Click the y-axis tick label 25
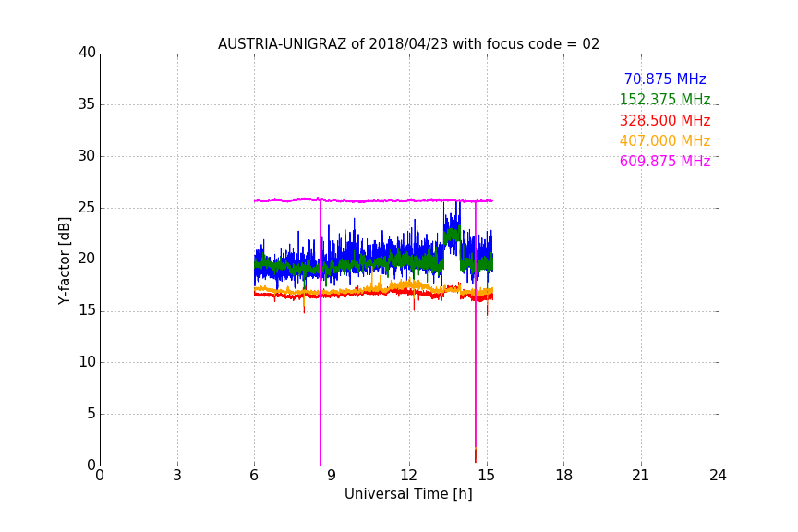This screenshot has width=798, height=532. click(87, 207)
